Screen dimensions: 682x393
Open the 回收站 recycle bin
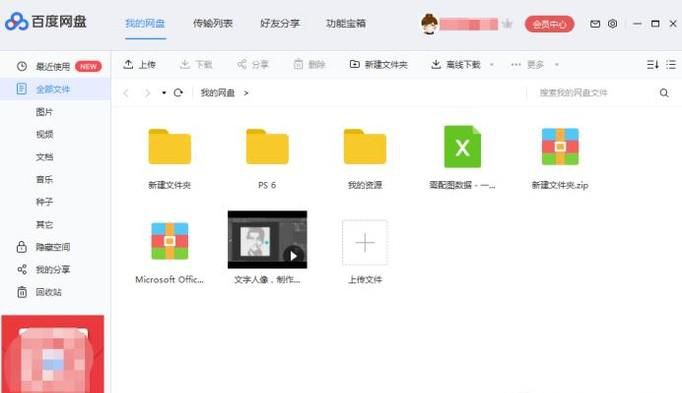coord(39,292)
